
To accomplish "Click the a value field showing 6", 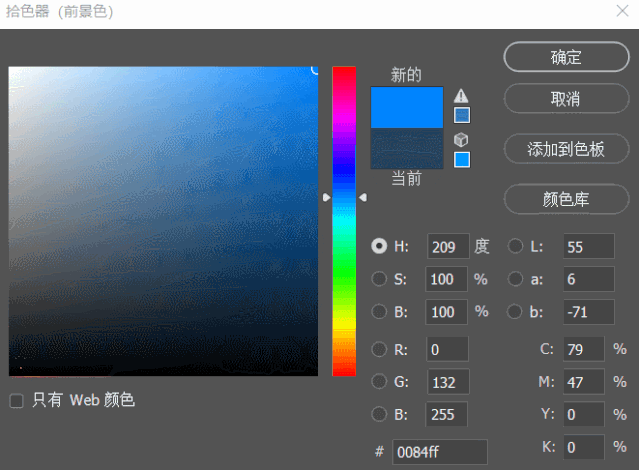I will 589,279.
